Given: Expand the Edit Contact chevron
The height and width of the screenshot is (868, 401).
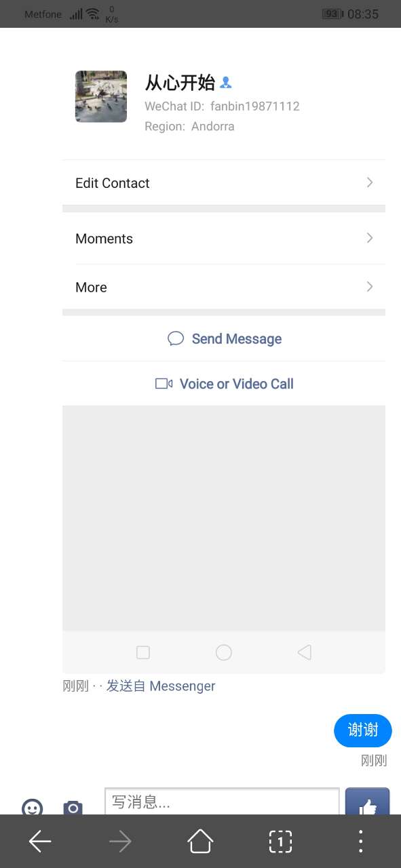Looking at the screenshot, I should pyautogui.click(x=370, y=182).
